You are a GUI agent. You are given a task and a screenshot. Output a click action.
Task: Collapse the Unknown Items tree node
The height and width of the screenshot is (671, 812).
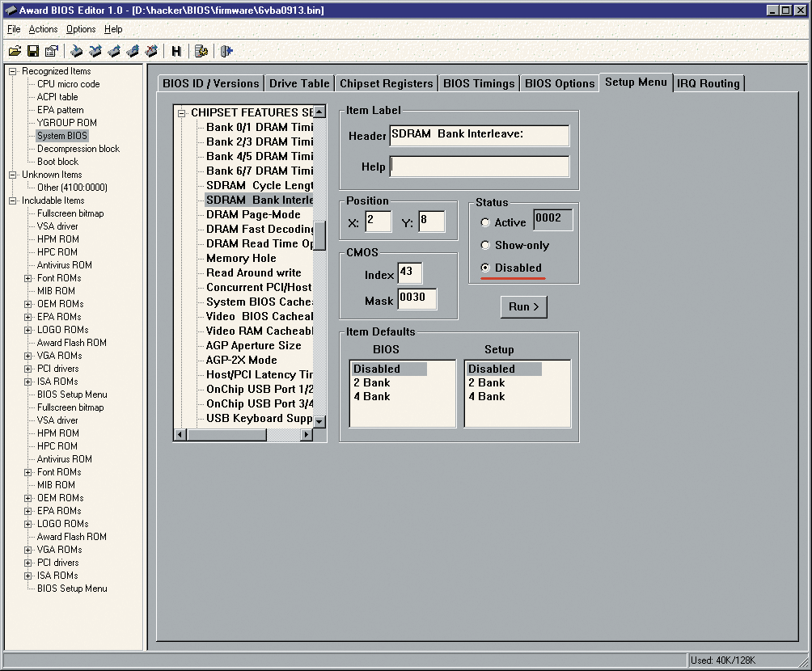click(13, 175)
